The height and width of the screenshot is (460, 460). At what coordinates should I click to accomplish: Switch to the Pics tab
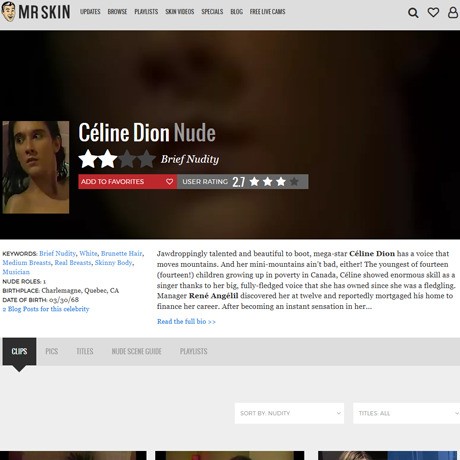point(52,351)
